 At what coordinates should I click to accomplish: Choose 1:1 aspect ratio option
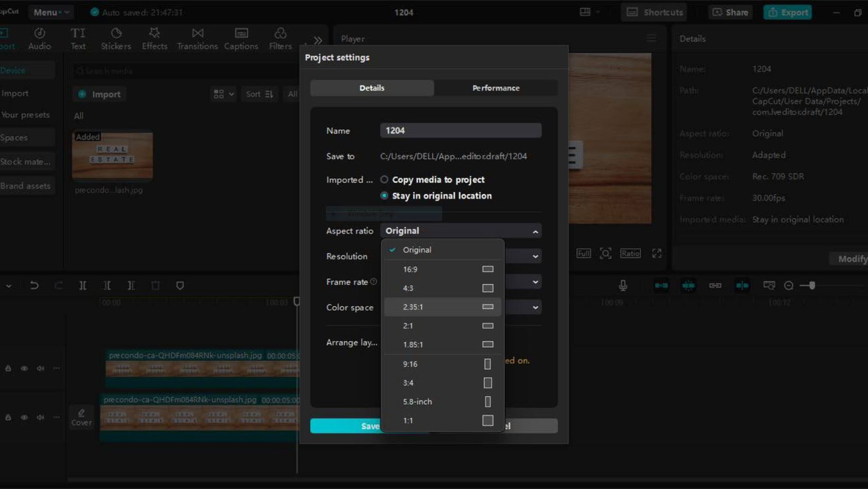point(442,421)
